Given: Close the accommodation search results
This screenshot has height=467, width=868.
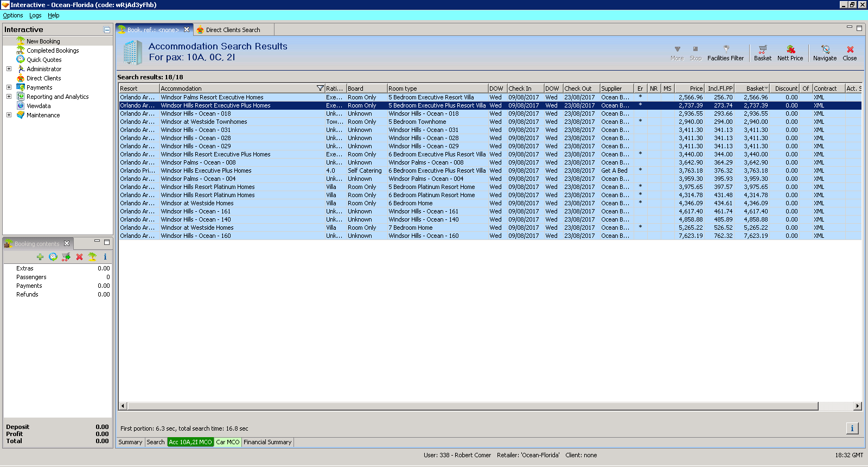Looking at the screenshot, I should tap(850, 53).
